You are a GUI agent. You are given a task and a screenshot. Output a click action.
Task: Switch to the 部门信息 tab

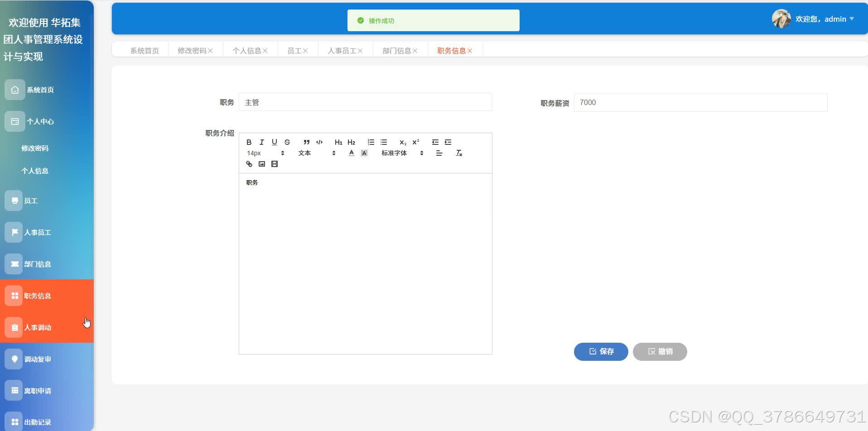pos(397,50)
